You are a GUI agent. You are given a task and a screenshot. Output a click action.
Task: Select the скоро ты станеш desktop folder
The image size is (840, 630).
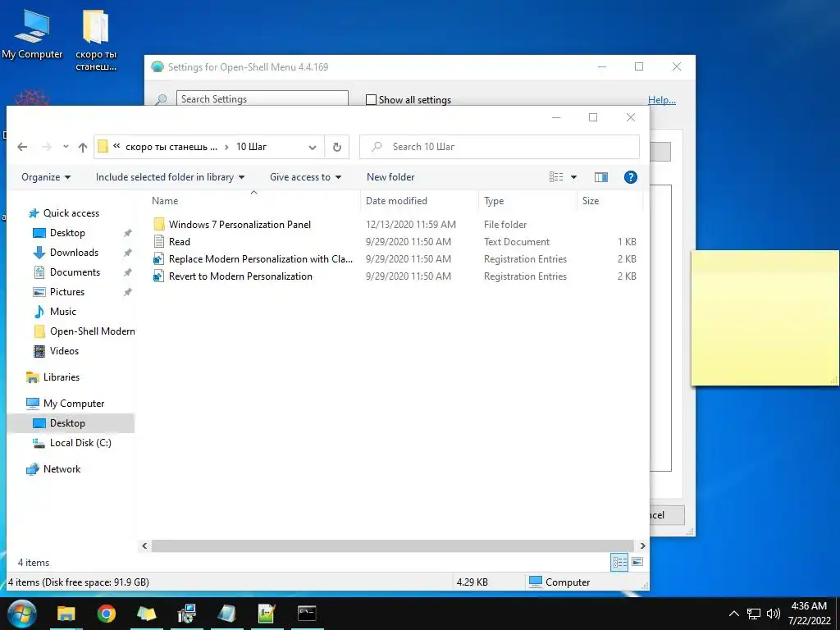[x=95, y=39]
